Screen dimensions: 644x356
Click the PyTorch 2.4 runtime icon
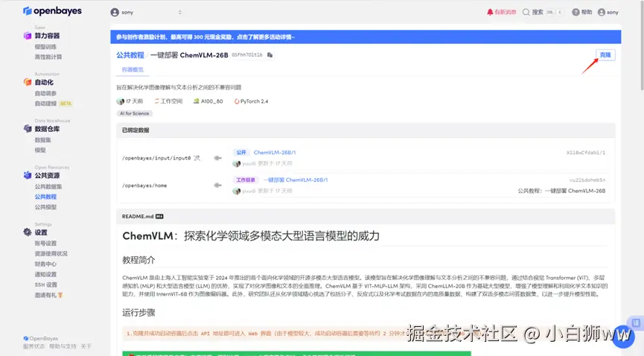pyautogui.click(x=237, y=101)
